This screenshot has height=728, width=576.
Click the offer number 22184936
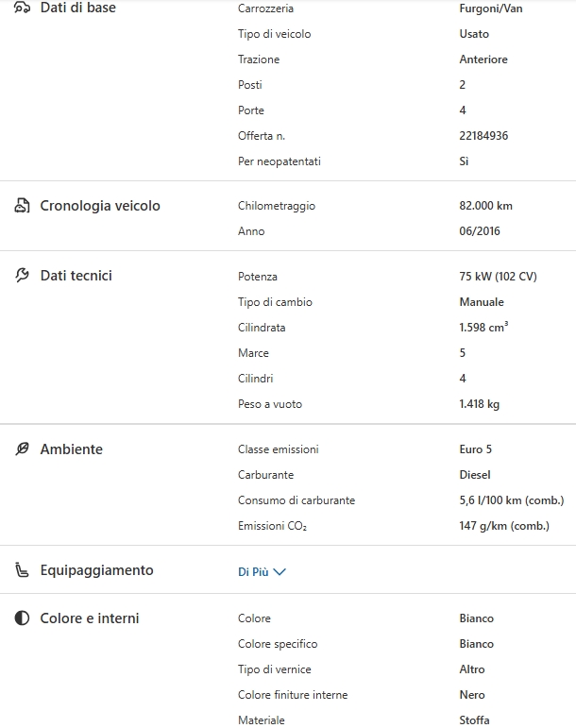tap(483, 136)
